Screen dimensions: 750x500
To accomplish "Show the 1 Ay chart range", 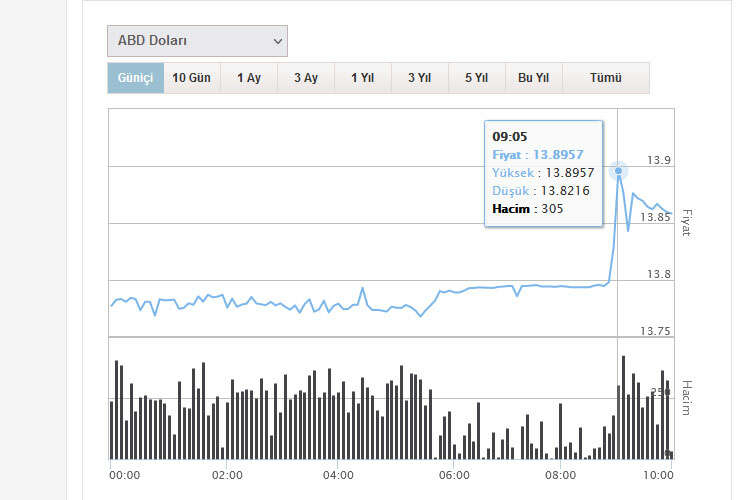I will pos(249,78).
